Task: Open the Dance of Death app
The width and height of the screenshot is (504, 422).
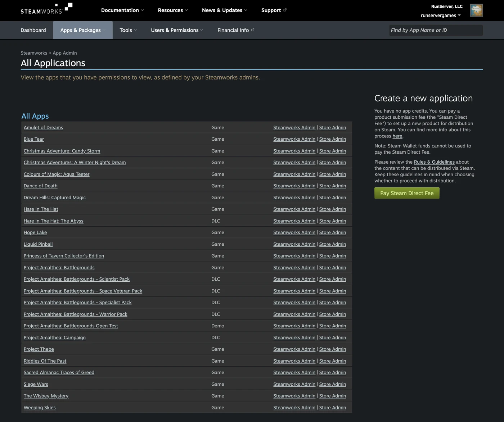Action: (x=41, y=186)
